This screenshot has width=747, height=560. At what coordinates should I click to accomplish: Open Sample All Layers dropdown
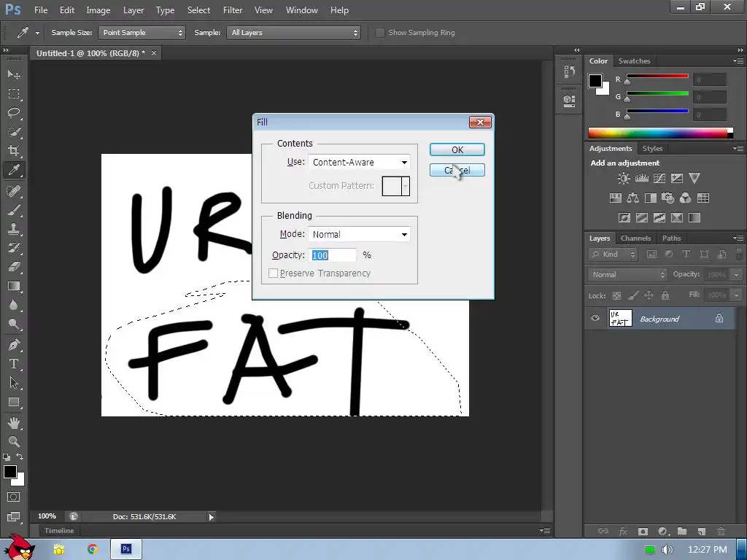coord(293,32)
